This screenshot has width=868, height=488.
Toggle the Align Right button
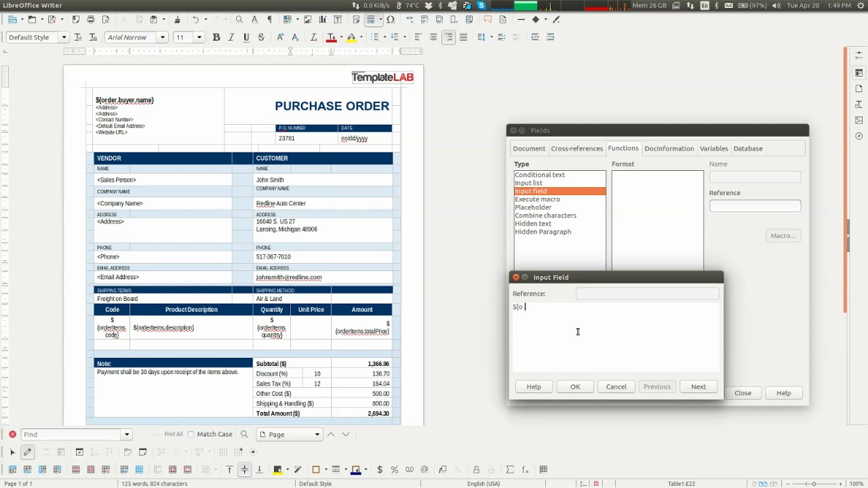pos(448,37)
